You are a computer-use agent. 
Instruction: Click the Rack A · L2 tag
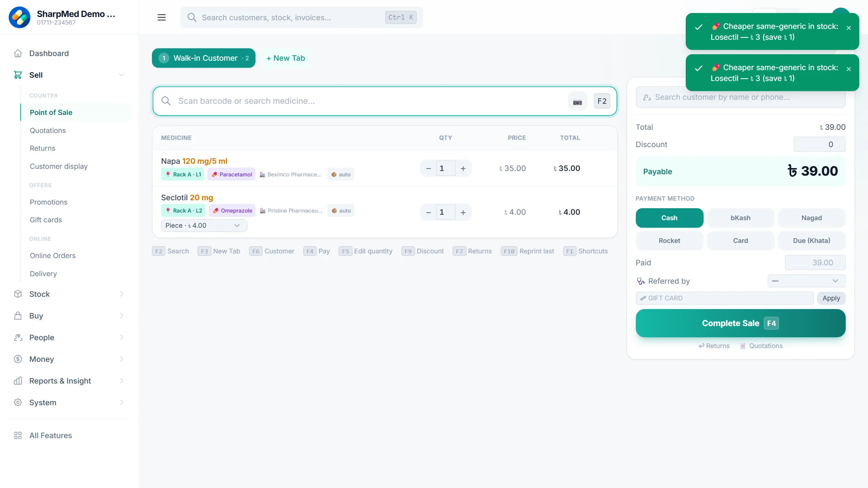pos(183,210)
